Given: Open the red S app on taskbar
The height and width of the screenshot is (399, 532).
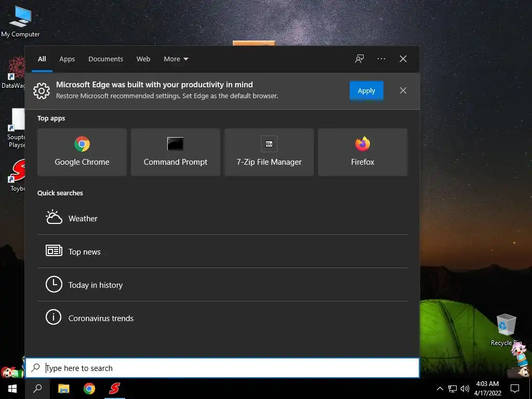Looking at the screenshot, I should 115,389.
